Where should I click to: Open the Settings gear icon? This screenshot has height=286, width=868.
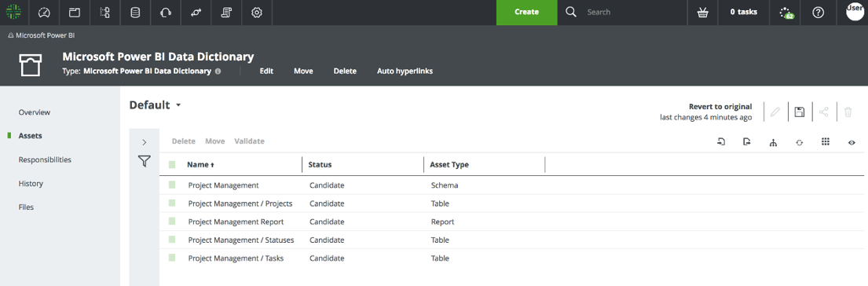(256, 12)
